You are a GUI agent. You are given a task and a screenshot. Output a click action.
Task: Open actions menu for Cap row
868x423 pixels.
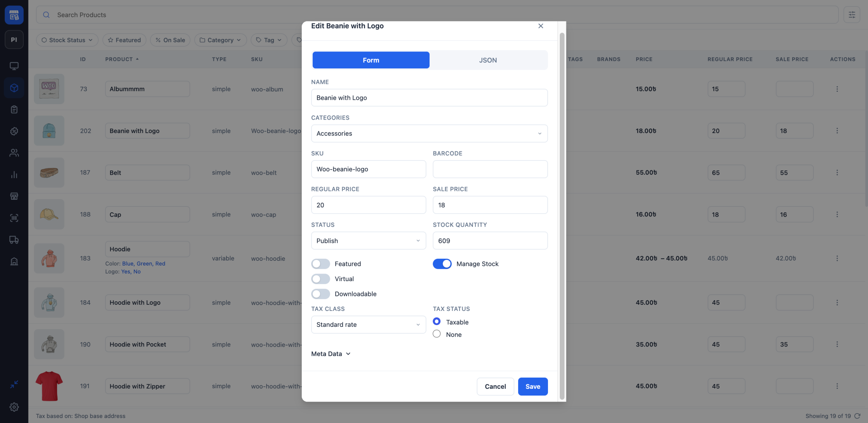pyautogui.click(x=837, y=214)
